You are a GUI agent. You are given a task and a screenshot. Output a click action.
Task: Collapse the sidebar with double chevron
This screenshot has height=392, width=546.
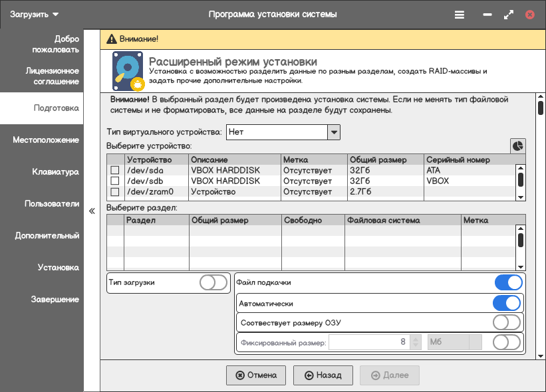pyautogui.click(x=92, y=211)
